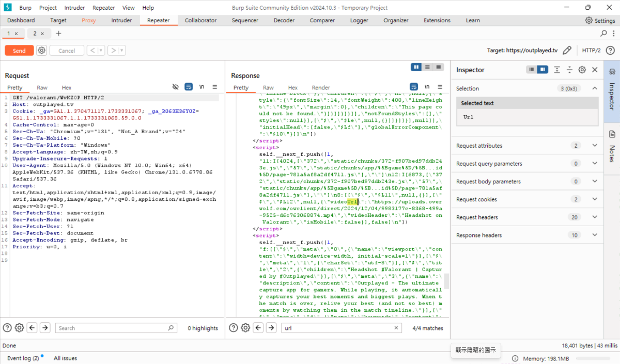The image size is (620, 364).
Task: Open the history back dropdown arrow
Action: coord(101,51)
